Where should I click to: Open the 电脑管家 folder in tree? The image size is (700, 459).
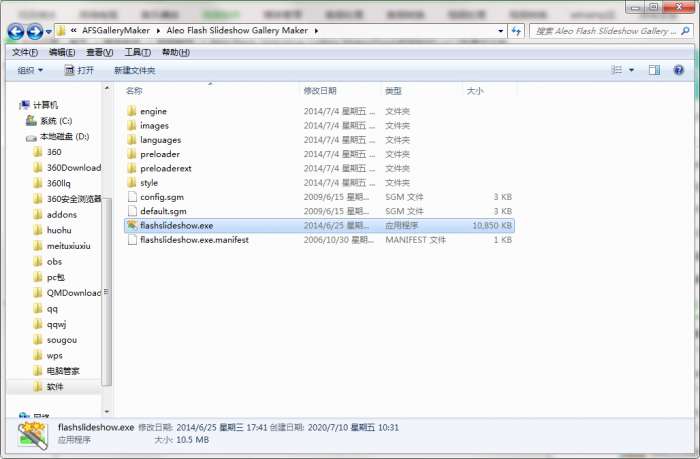(63, 371)
